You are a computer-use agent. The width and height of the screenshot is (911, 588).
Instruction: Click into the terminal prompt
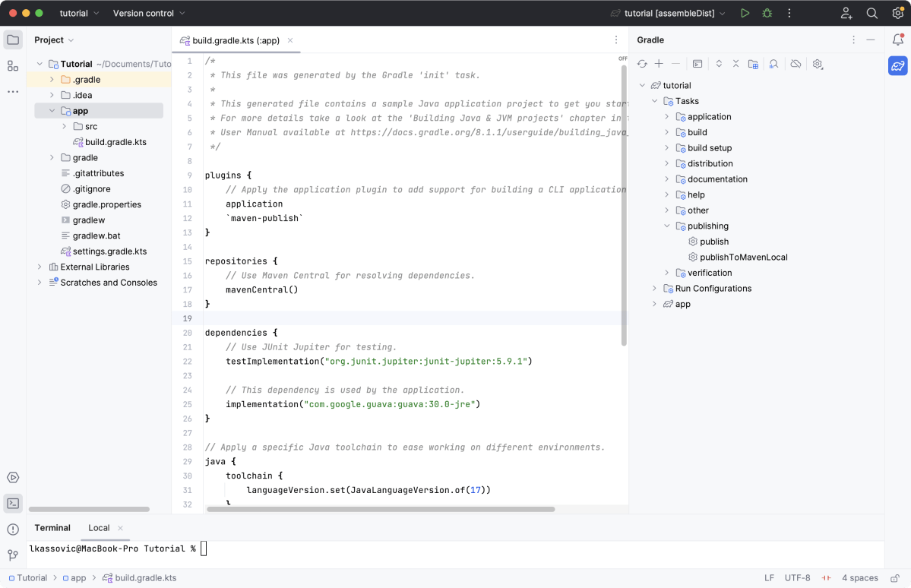[x=204, y=548]
